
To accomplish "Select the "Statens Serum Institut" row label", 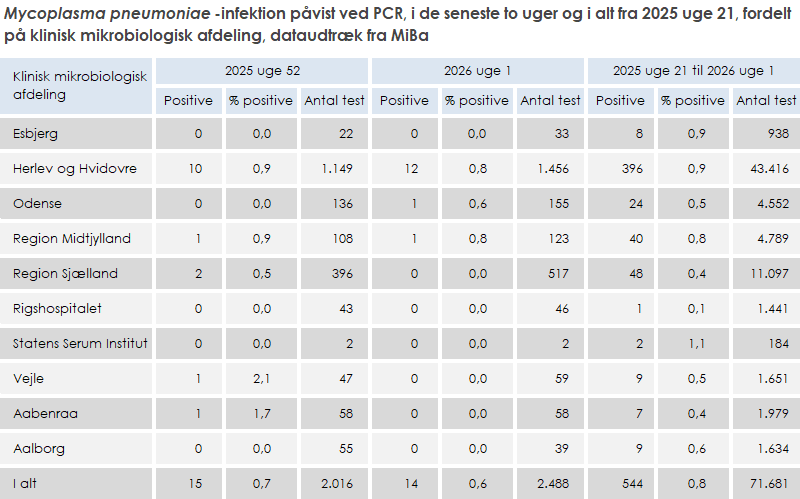I will click(80, 344).
